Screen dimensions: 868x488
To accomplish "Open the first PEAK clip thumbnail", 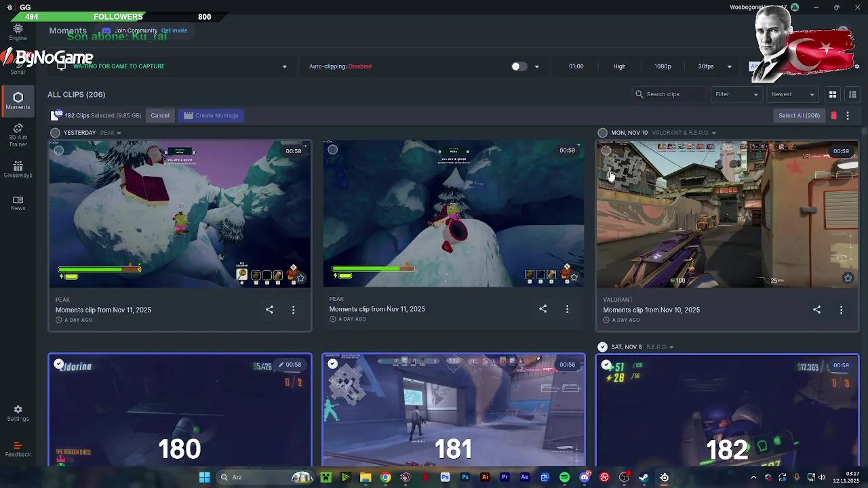I will (180, 213).
